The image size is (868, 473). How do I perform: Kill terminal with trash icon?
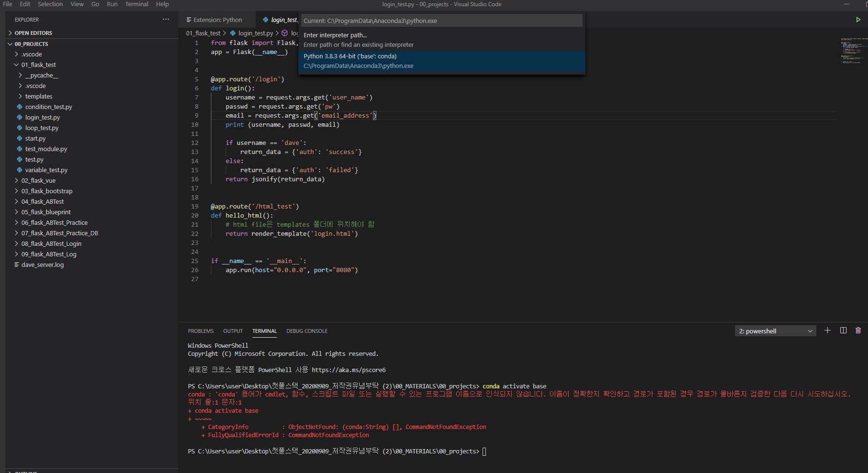(858, 330)
